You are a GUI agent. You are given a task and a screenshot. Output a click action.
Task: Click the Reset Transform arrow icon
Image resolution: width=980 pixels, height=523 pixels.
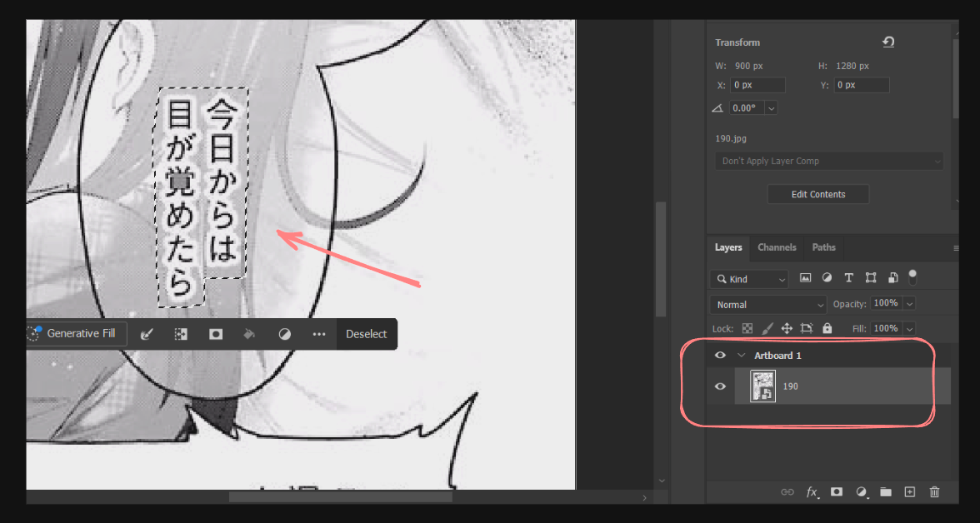[888, 42]
